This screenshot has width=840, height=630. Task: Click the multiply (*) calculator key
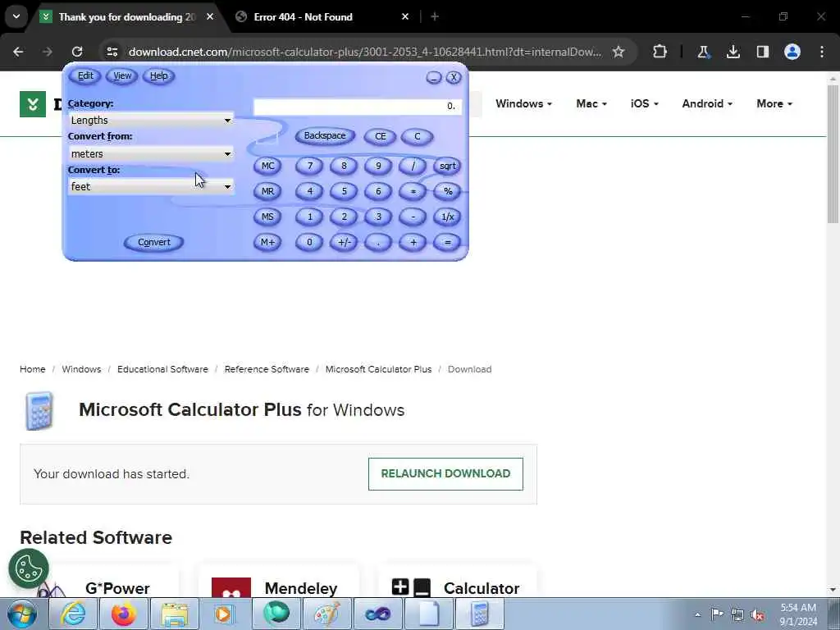pos(413,191)
